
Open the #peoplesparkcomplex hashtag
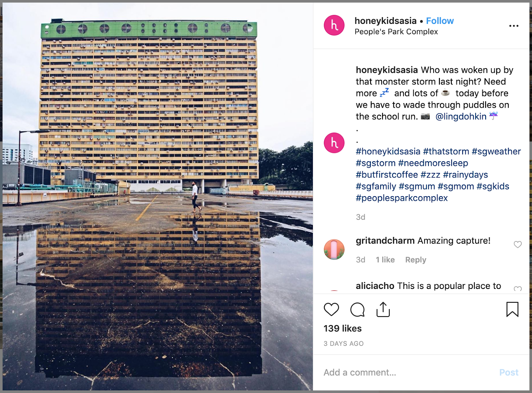[x=402, y=198]
